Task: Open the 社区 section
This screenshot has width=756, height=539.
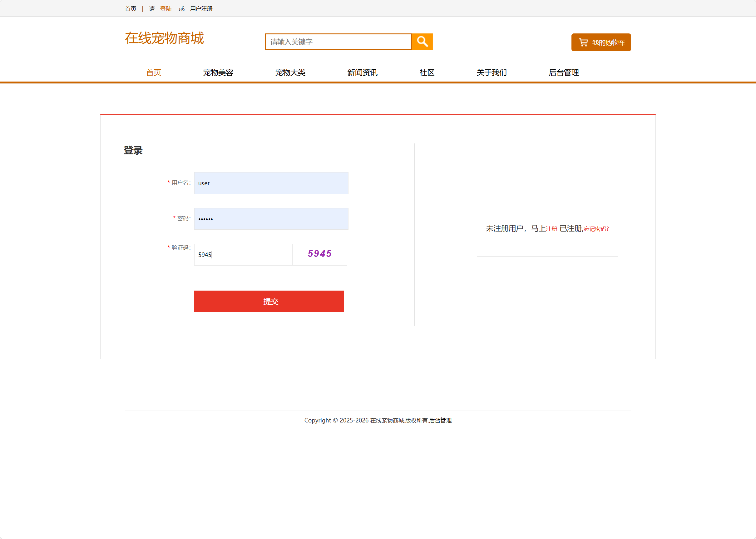Action: click(x=427, y=72)
